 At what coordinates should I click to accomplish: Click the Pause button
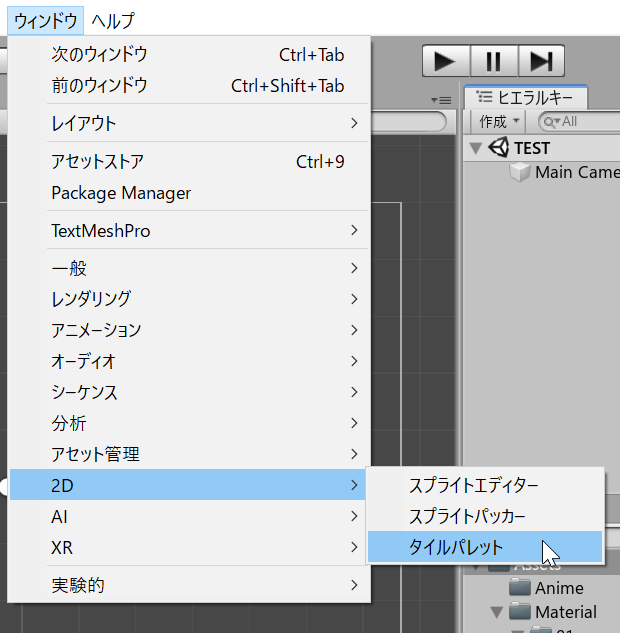494,61
